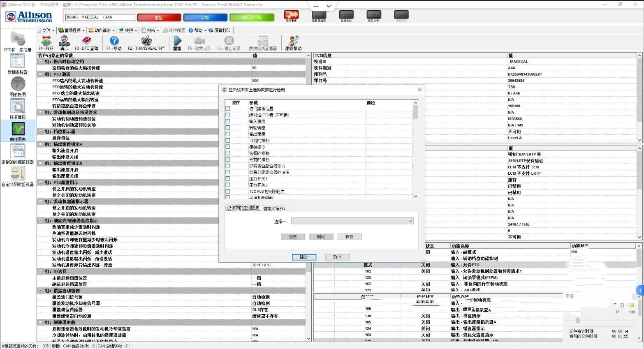Click the green 无活跃代码 button

click(252, 18)
